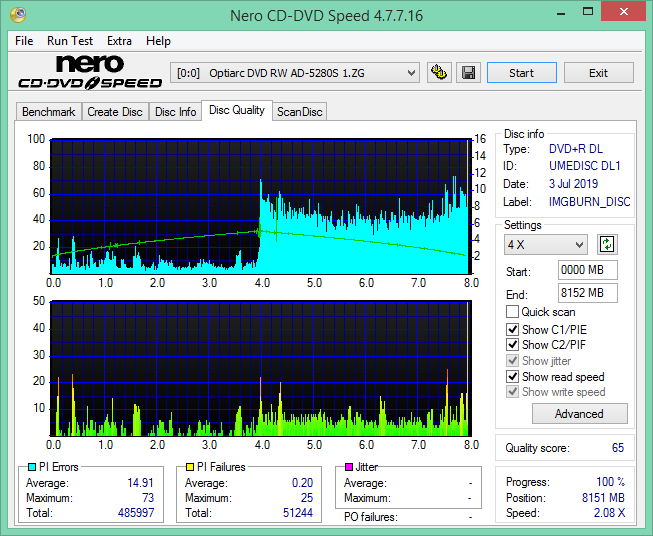The width and height of the screenshot is (653, 536).
Task: Uncheck Show C2/PIF
Action: [512, 345]
